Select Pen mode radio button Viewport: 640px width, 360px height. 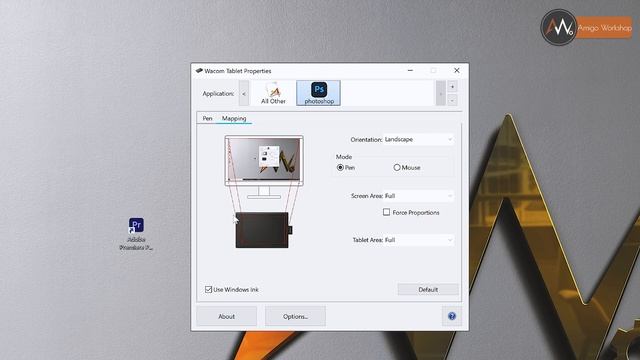coord(340,167)
